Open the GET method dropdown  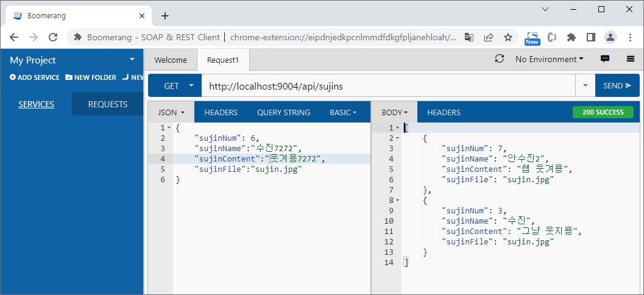point(175,85)
